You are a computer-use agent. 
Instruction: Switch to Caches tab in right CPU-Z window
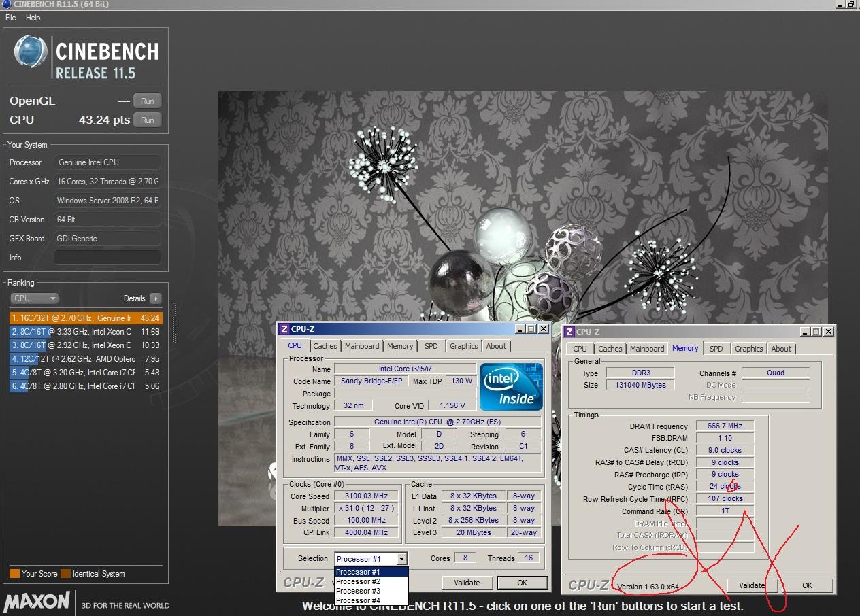[x=610, y=349]
